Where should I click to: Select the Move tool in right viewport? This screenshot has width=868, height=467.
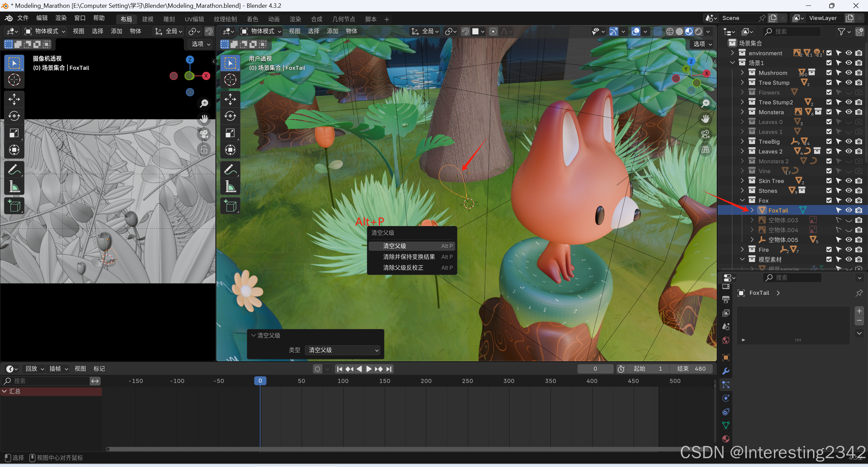pos(230,99)
